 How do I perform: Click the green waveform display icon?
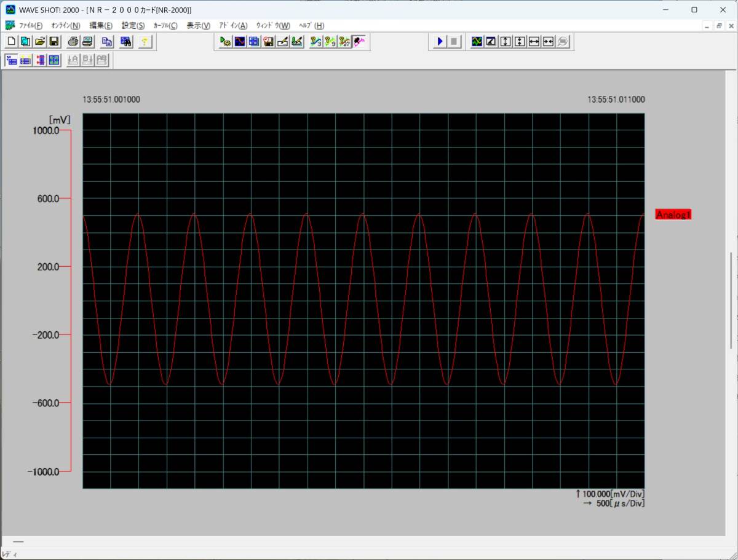pos(477,42)
